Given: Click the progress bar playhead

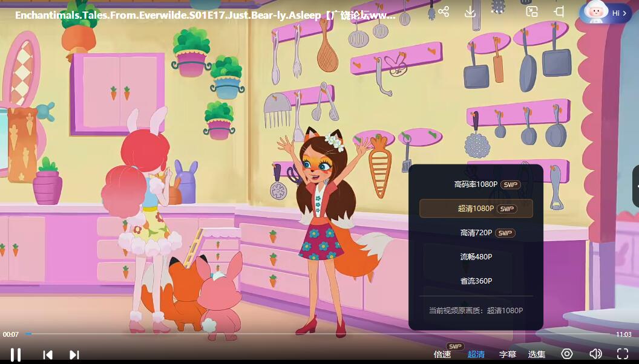Looking at the screenshot, I should tap(28, 334).
